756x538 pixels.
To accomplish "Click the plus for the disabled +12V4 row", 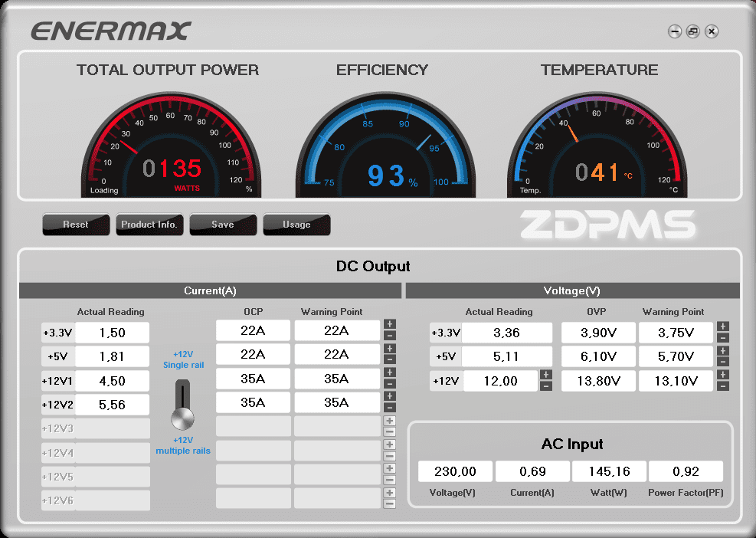I will [390, 445].
